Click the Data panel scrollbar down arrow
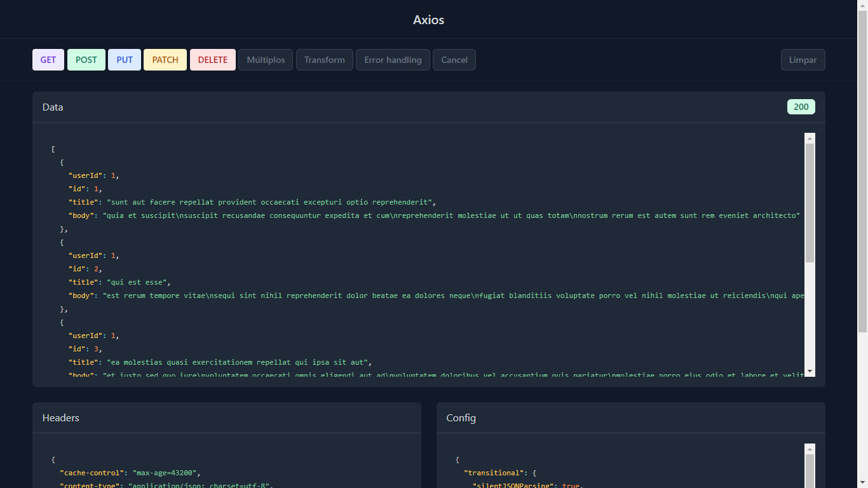868x488 pixels. click(x=810, y=371)
